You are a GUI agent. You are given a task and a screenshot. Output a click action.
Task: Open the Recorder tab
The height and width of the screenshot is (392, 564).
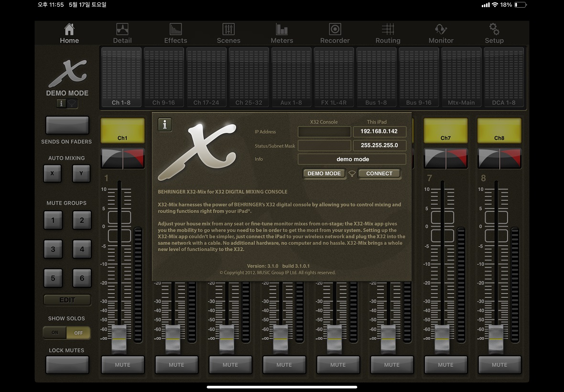[x=335, y=33]
